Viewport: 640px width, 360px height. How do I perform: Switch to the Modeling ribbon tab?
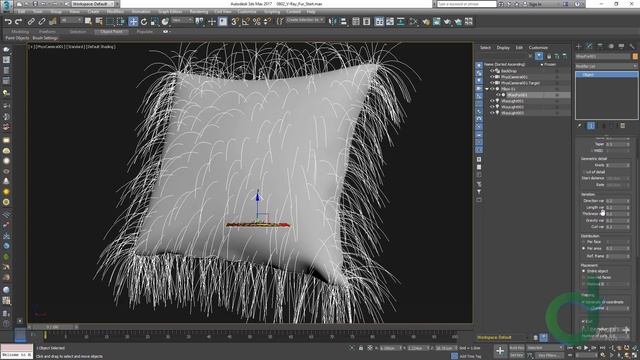pyautogui.click(x=20, y=31)
